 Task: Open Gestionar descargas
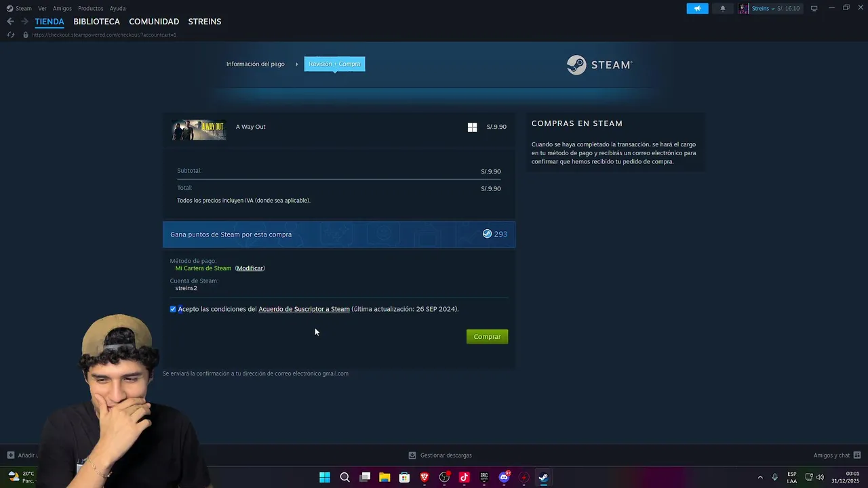[x=440, y=455]
